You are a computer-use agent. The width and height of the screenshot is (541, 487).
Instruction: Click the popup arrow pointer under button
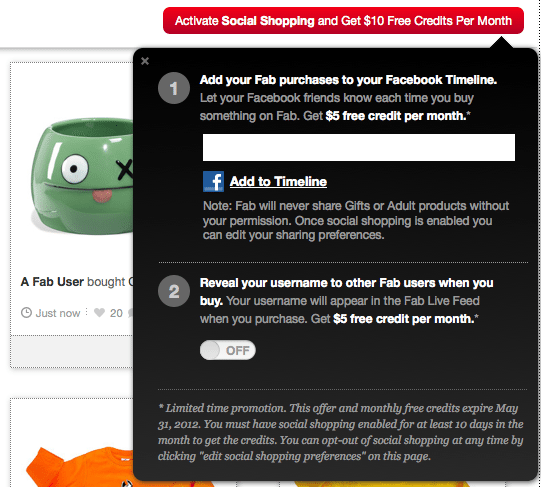[501, 42]
